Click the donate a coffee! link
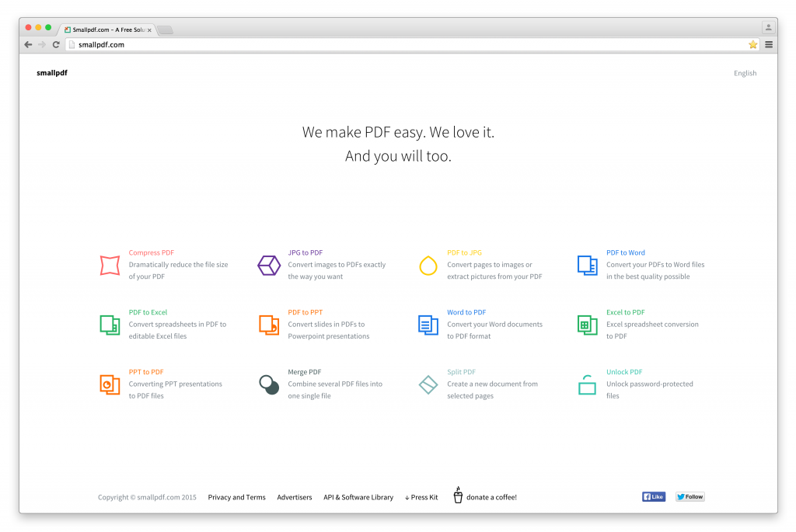Screen dimensions: 796x532 pyautogui.click(x=491, y=497)
